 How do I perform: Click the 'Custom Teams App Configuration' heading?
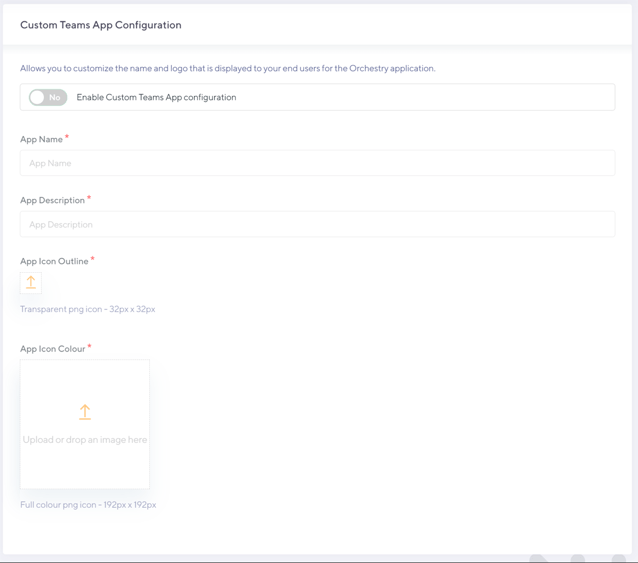pyautogui.click(x=101, y=25)
